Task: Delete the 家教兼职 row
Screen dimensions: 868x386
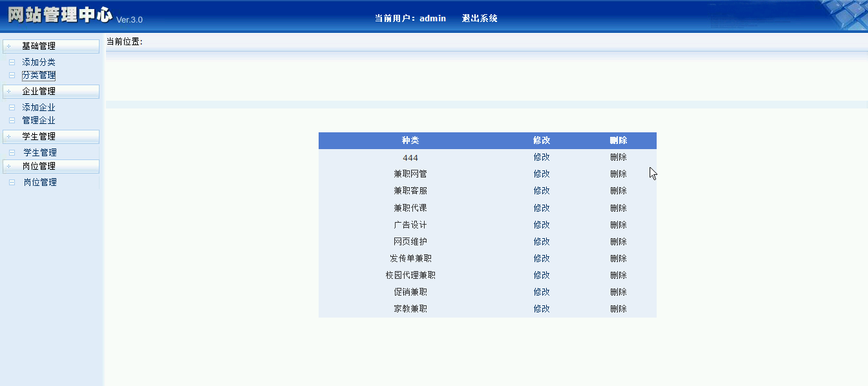Action: click(619, 309)
